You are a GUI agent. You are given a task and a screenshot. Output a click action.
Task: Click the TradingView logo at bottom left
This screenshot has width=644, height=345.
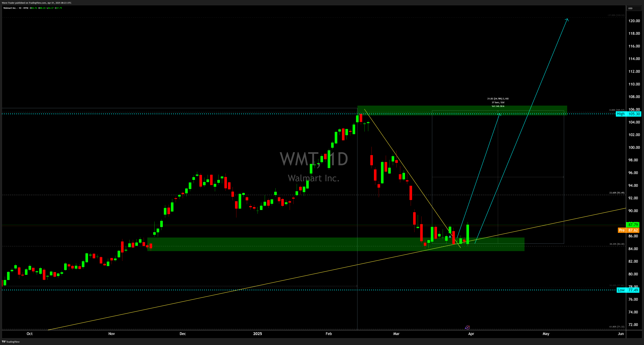(x=11, y=342)
